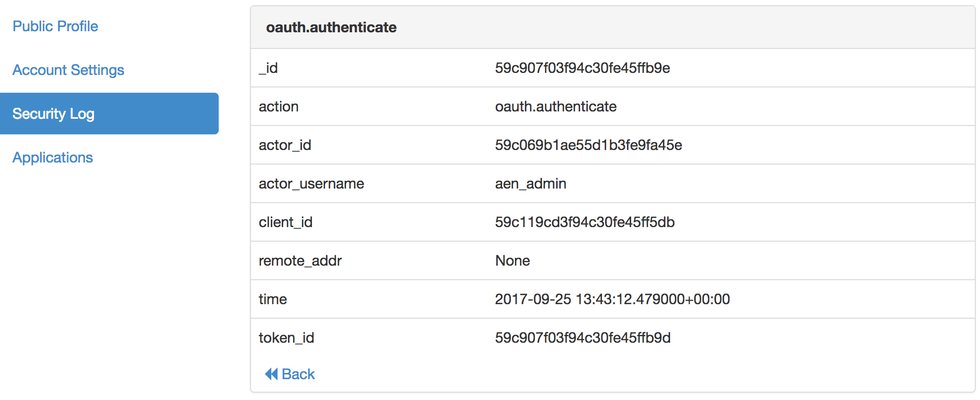Click the token_id value 59c907f03f94c30fe45ffb9d

click(583, 337)
